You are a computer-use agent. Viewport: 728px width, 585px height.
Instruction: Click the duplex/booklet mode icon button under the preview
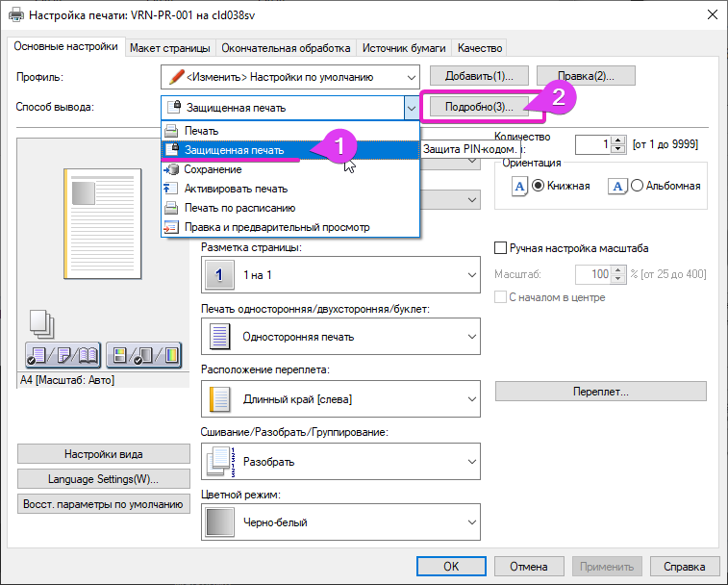(x=62, y=357)
